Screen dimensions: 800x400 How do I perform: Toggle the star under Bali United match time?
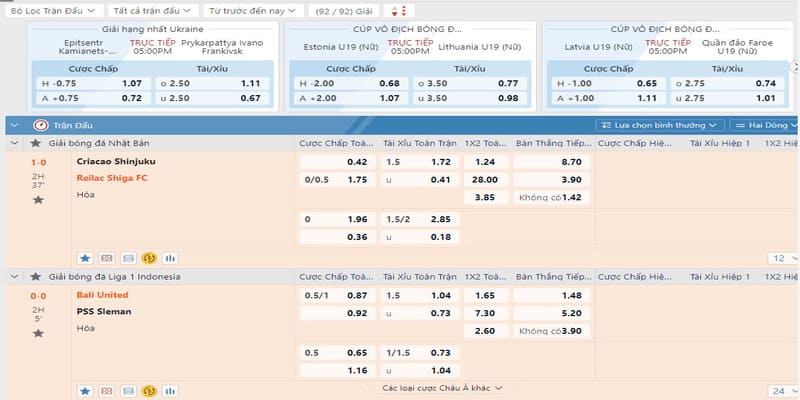[38, 334]
